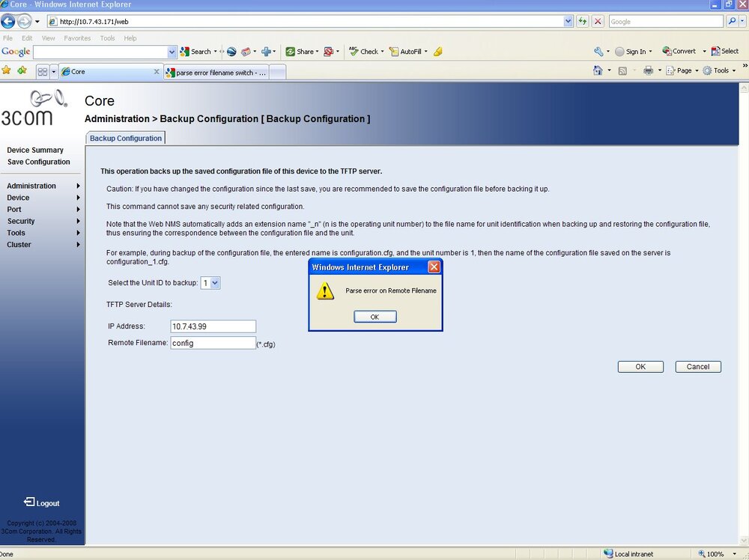Image resolution: width=749 pixels, height=560 pixels.
Task: Open the Device Summary link
Action: tap(35, 150)
